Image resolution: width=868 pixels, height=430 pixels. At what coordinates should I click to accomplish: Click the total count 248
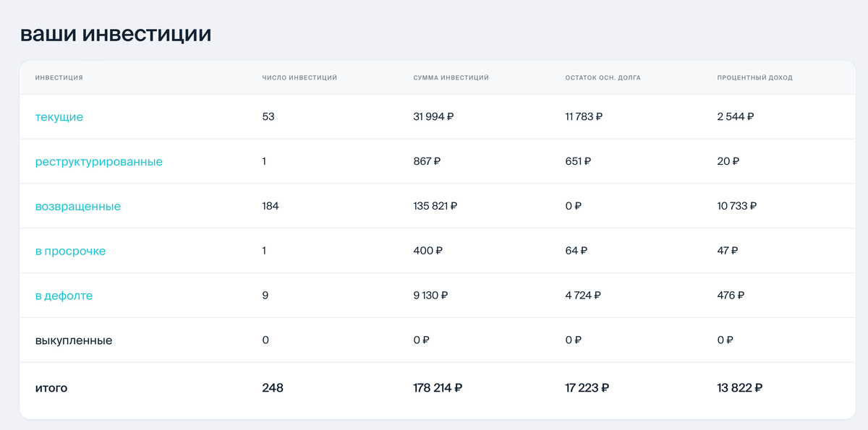pos(273,388)
